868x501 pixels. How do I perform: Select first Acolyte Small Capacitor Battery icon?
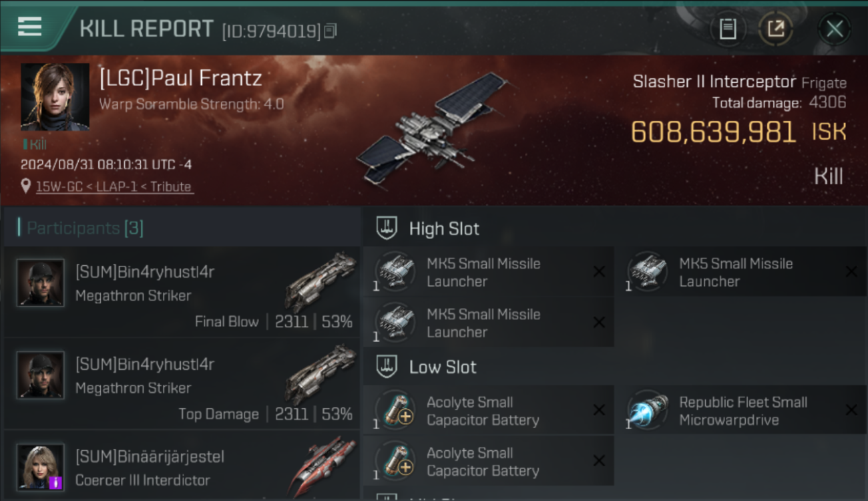395,410
